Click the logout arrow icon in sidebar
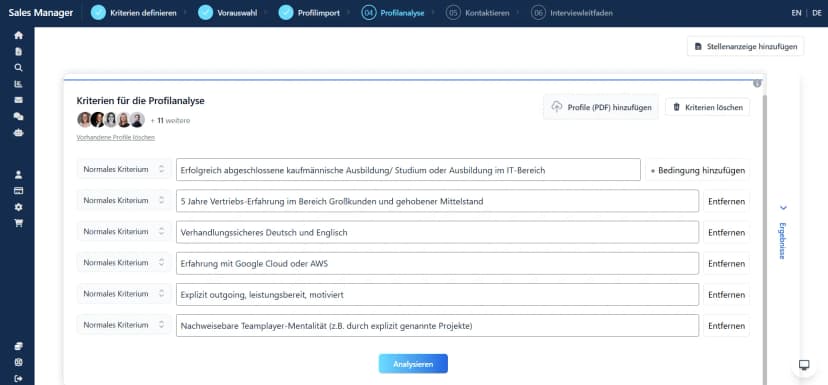The width and height of the screenshot is (828, 385). pyautogui.click(x=18, y=378)
